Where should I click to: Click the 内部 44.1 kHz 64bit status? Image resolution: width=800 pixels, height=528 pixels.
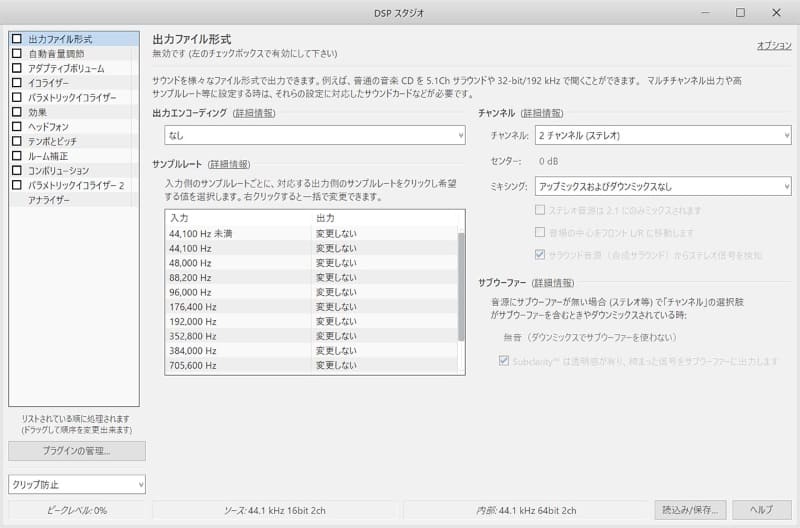point(526,510)
